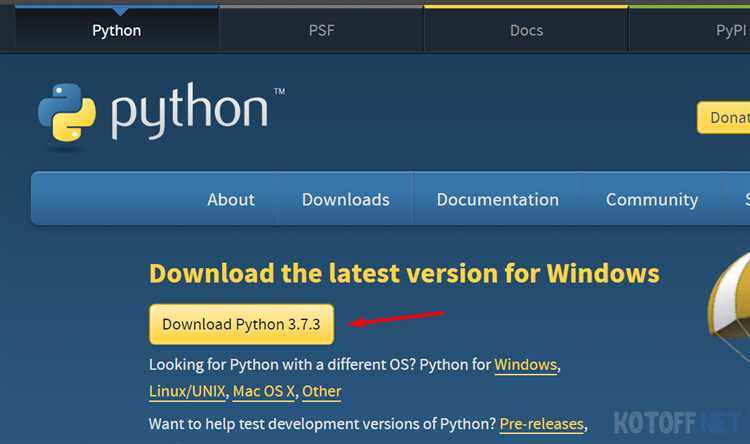Visit the Pre-releases link

541,423
